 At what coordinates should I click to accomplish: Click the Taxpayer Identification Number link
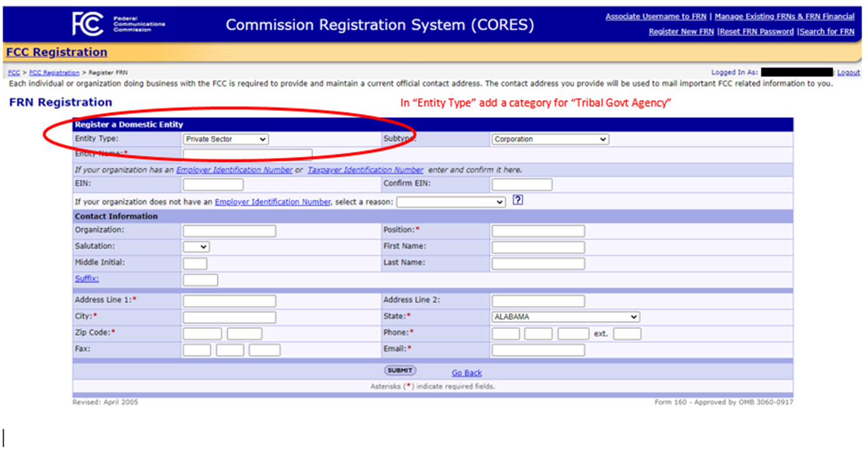[x=365, y=170]
